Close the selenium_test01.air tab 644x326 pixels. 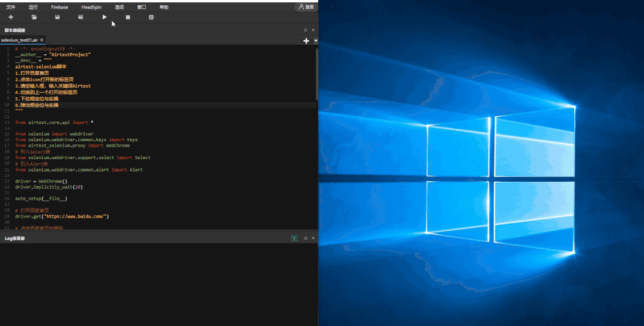point(42,40)
